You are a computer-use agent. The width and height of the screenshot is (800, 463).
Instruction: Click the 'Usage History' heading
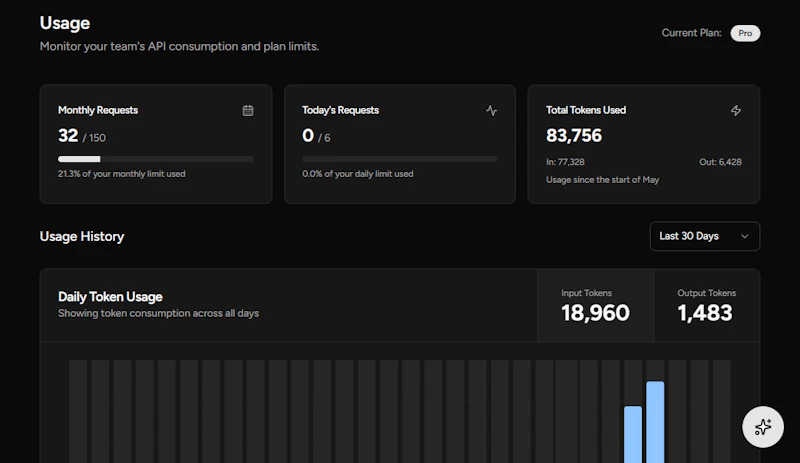click(82, 236)
